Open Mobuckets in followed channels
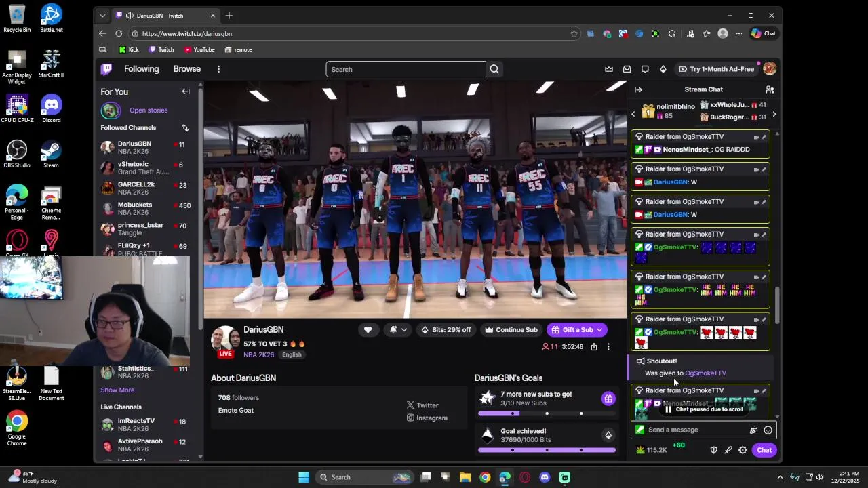This screenshot has width=868, height=488. click(146, 209)
